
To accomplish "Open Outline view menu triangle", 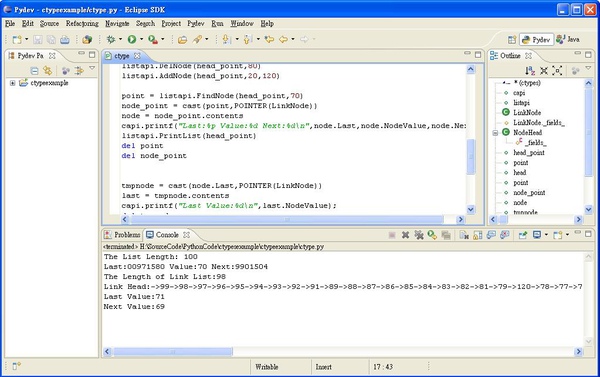I will click(x=589, y=68).
